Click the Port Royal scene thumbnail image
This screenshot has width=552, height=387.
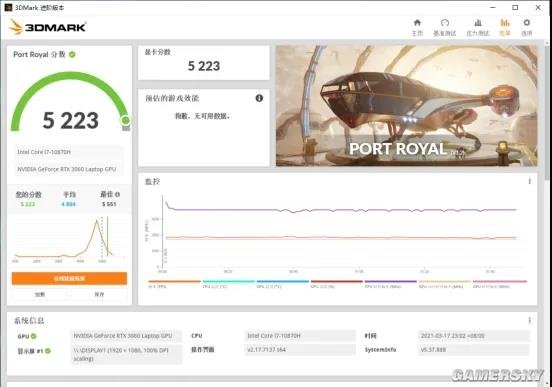click(x=407, y=106)
